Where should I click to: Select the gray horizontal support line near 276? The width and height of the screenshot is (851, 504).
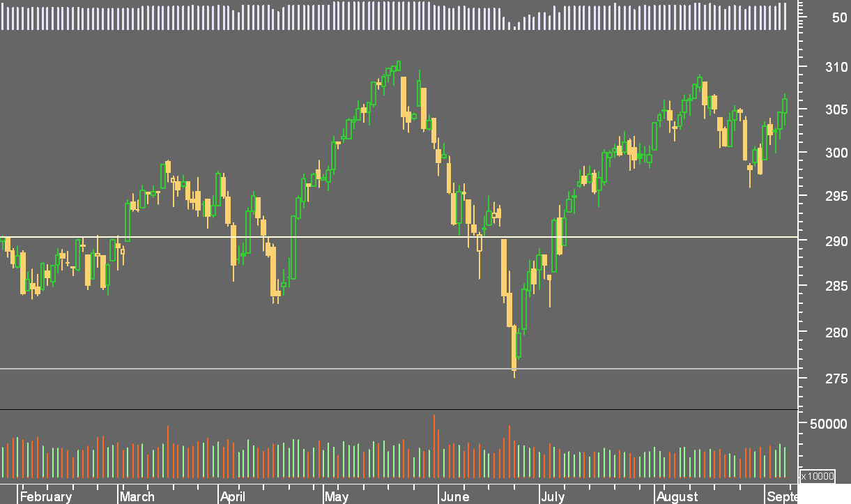[399, 369]
